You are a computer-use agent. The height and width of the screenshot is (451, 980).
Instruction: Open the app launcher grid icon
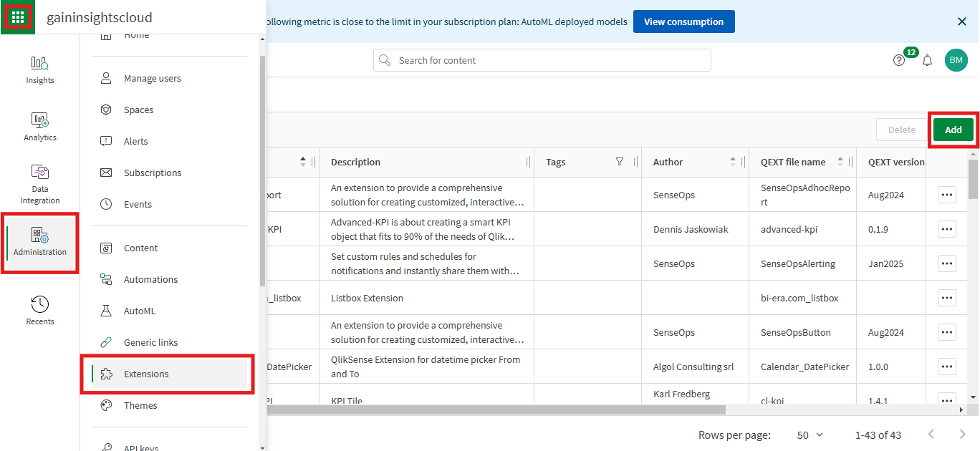click(x=17, y=16)
